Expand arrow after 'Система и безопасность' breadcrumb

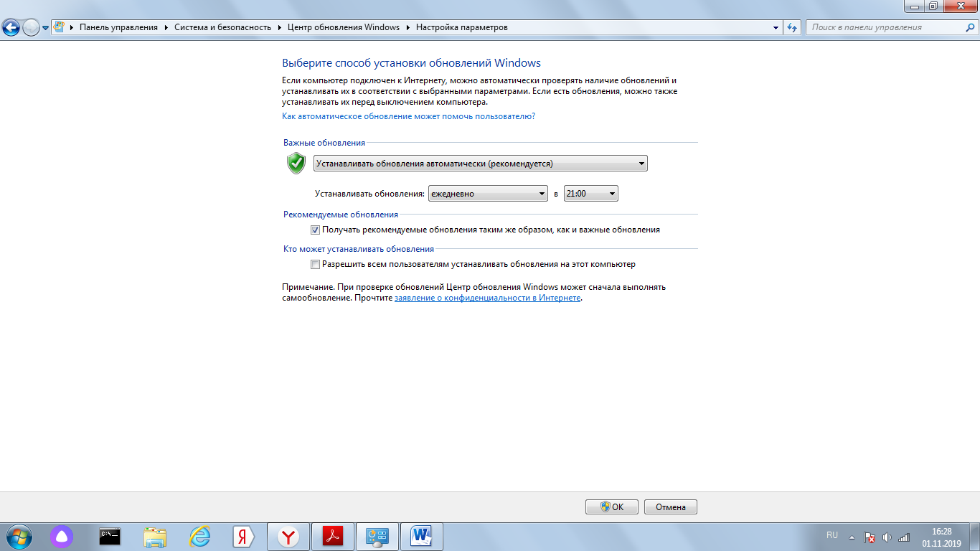[279, 27]
